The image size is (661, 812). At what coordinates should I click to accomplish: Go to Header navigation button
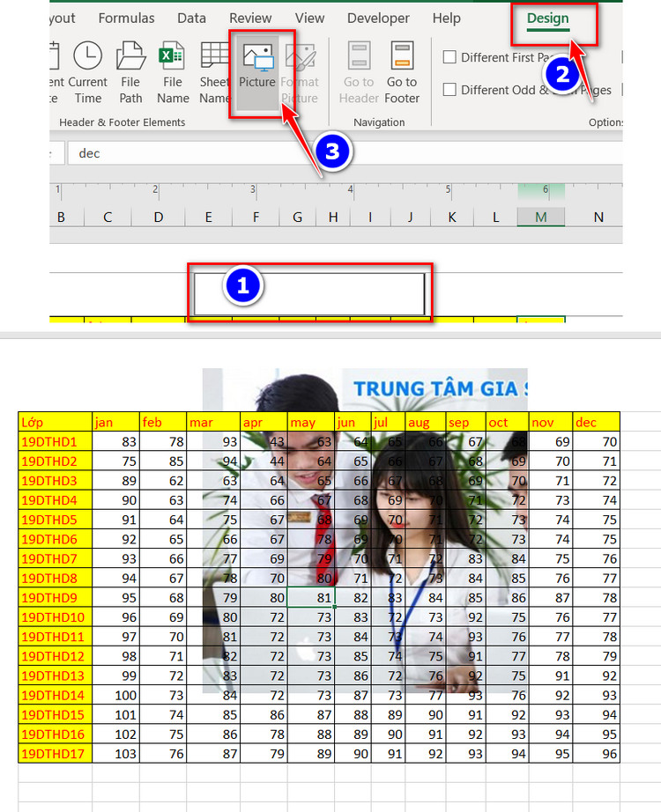coord(359,72)
